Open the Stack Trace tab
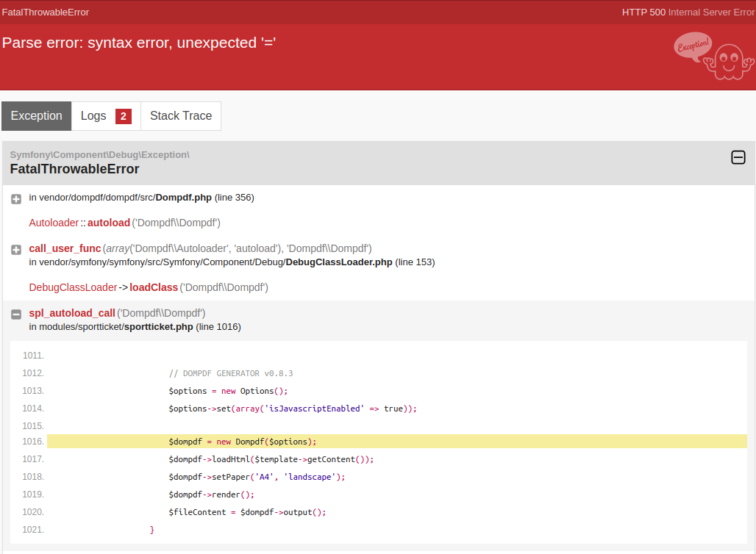 tap(181, 116)
